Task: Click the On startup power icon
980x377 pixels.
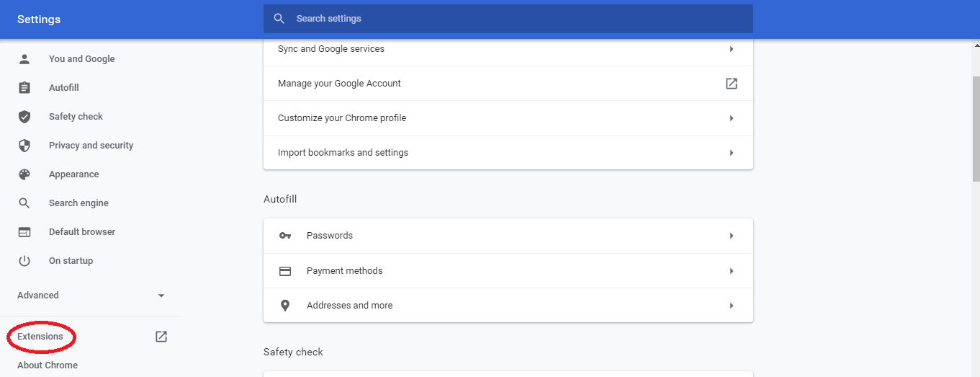Action: coord(24,261)
